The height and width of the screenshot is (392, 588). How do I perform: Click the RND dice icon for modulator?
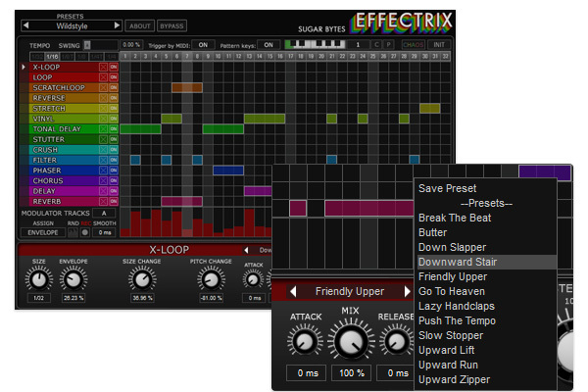pyautogui.click(x=73, y=232)
